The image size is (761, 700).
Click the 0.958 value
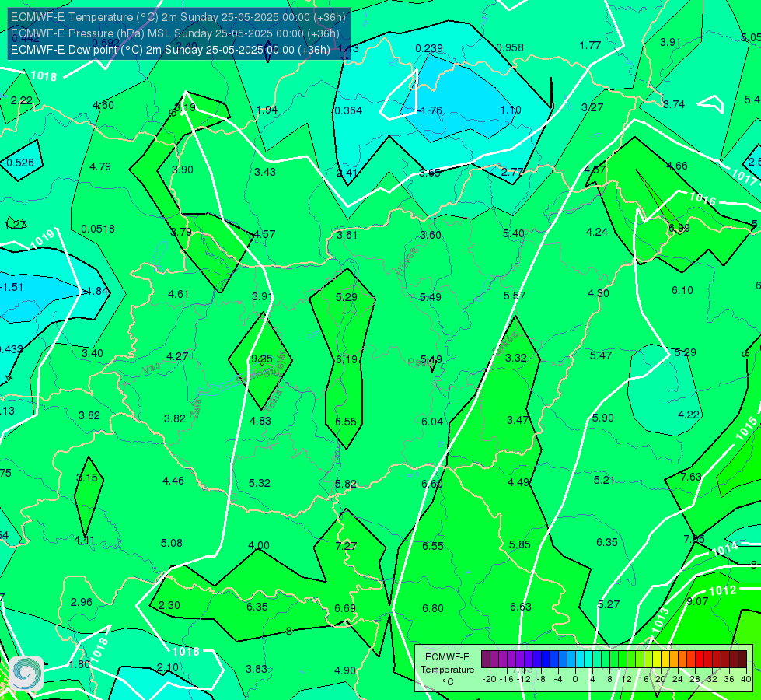[510, 47]
